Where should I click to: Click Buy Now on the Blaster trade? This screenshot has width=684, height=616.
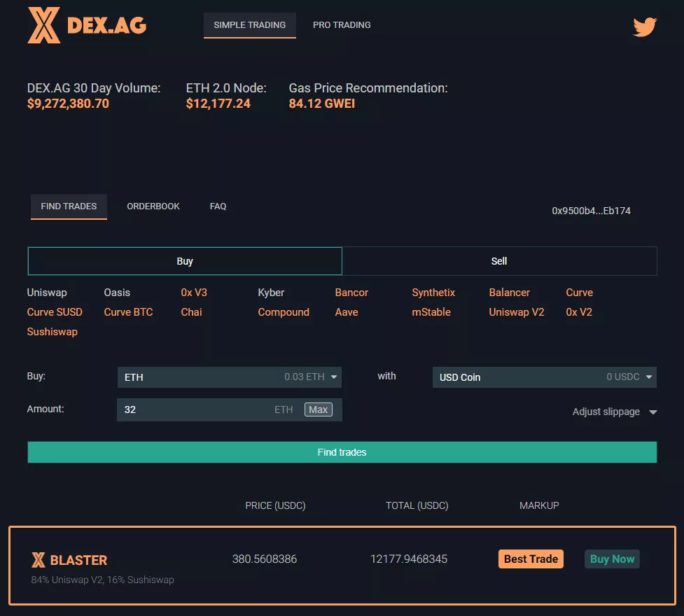point(611,559)
